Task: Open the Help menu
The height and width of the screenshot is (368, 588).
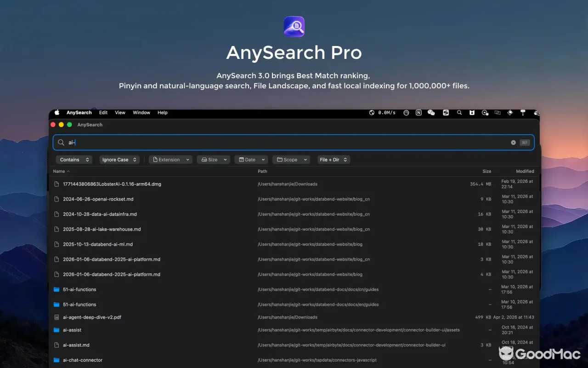Action: pyautogui.click(x=163, y=113)
